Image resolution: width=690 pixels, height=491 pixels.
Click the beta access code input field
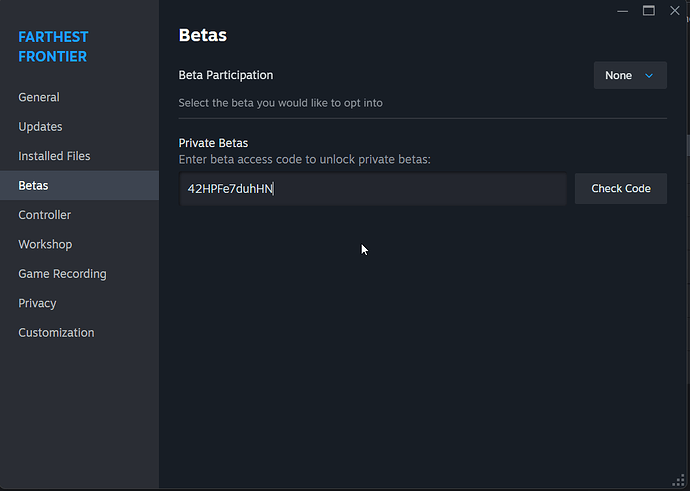tap(372, 189)
